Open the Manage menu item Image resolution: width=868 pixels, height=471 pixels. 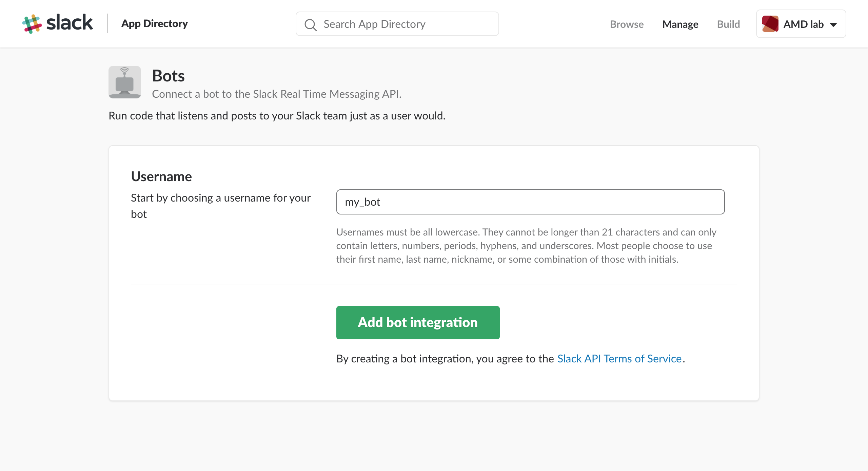coord(680,24)
